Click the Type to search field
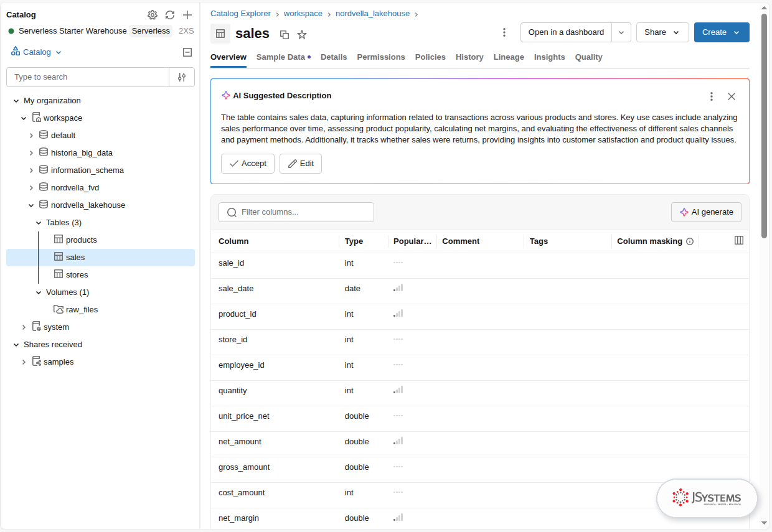 coord(88,77)
